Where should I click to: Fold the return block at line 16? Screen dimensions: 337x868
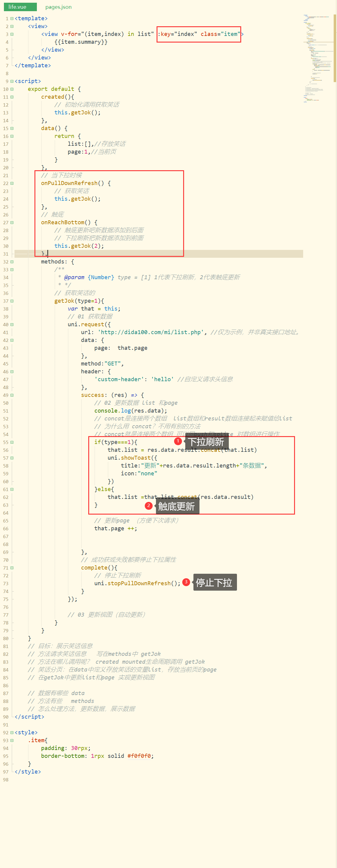coord(12,136)
